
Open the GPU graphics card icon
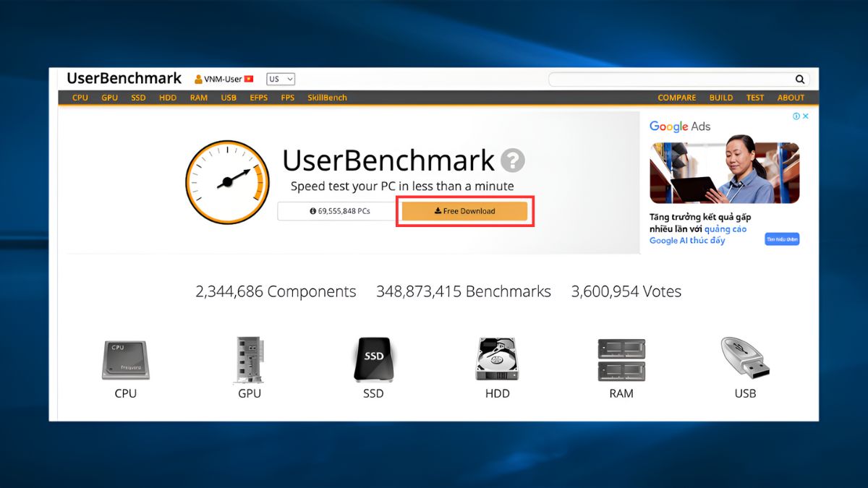pos(249,359)
